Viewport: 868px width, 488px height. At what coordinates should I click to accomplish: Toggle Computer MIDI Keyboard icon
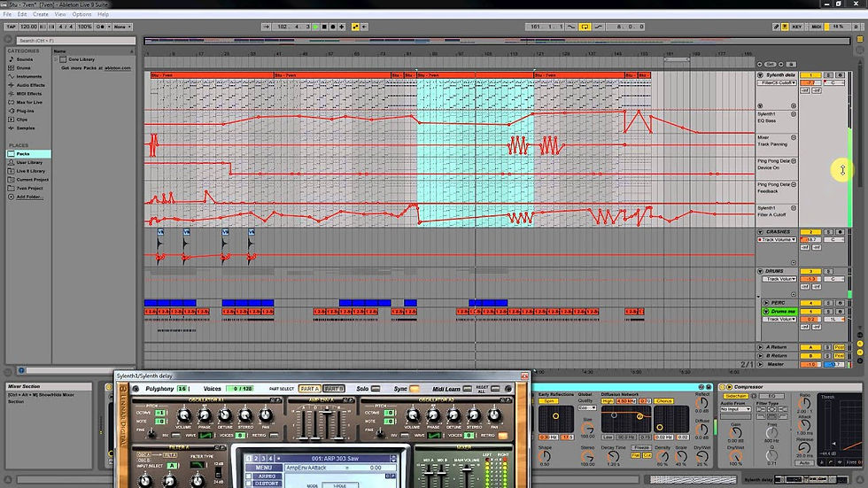click(x=785, y=27)
